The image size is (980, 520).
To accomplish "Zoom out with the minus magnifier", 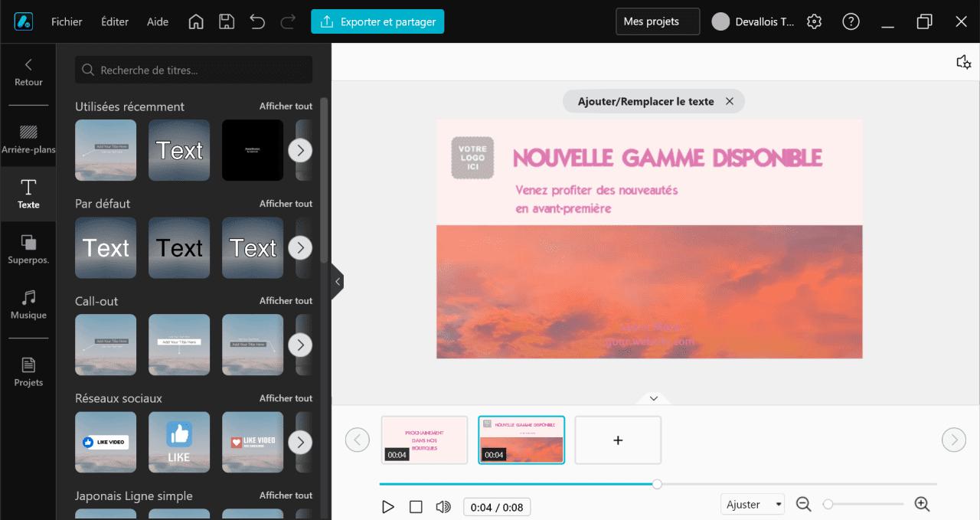I will (803, 504).
